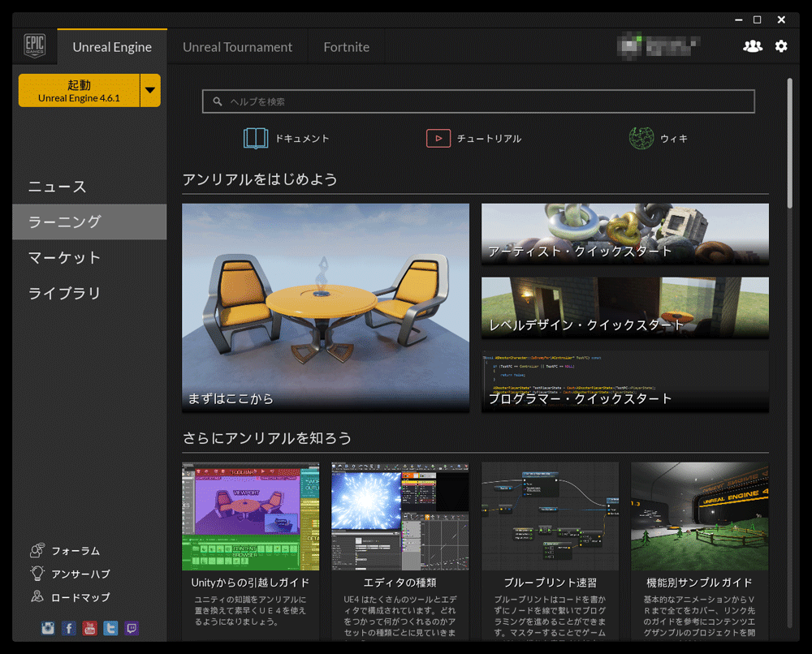
Task: Click the vertical scrollbar thumb
Action: coord(790,144)
